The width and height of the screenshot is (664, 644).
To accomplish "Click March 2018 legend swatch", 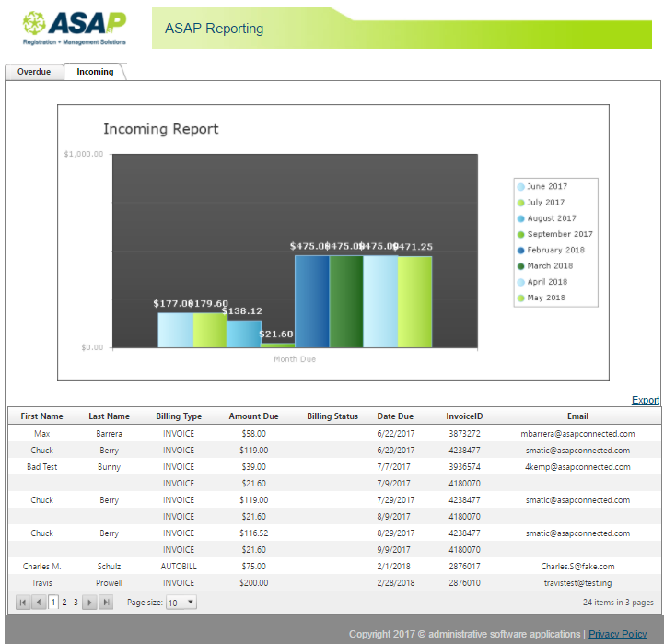I will [521, 265].
